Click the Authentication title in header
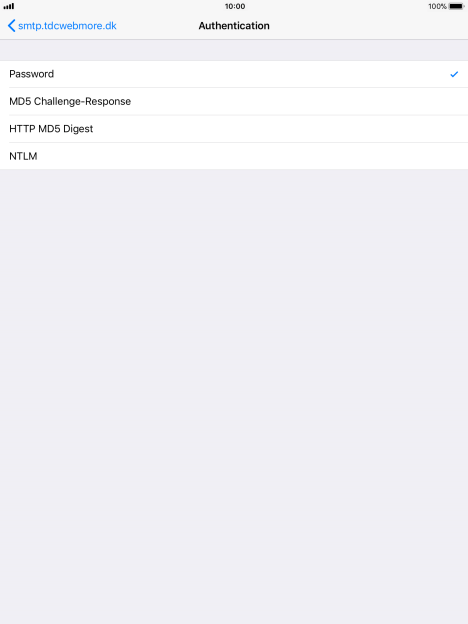 234,26
